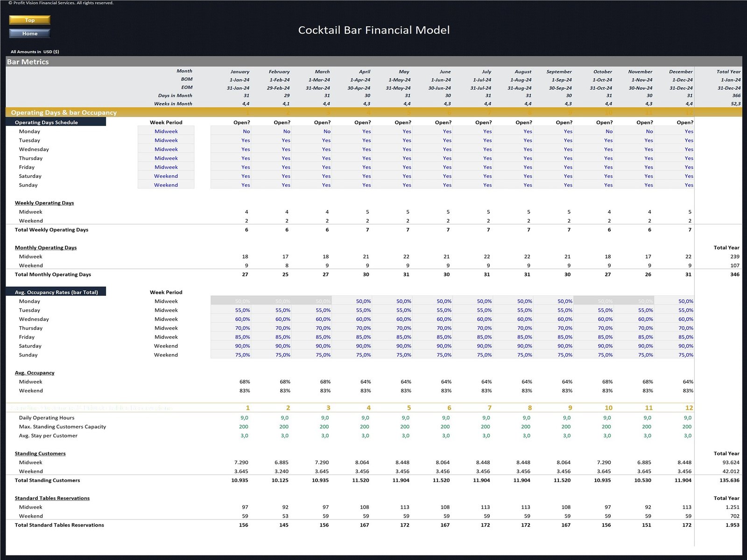Click the Operating Days & bar Occupancy banner

[64, 112]
